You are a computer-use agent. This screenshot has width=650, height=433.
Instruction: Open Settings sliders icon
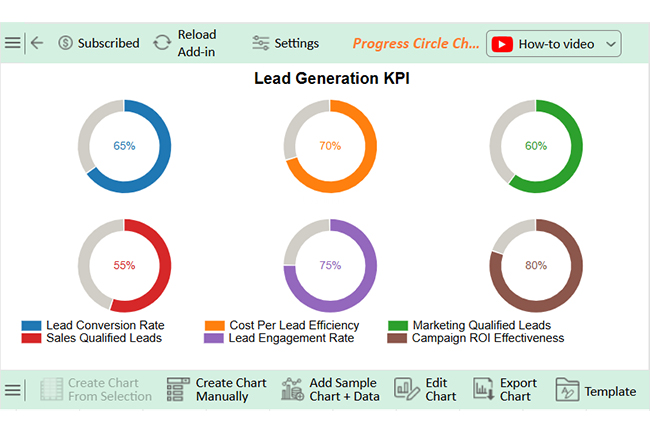261,43
